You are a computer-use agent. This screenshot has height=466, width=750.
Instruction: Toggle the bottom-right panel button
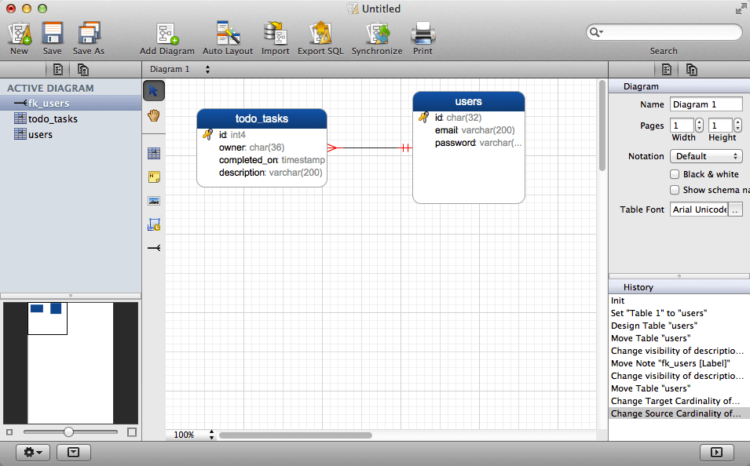pyautogui.click(x=717, y=452)
